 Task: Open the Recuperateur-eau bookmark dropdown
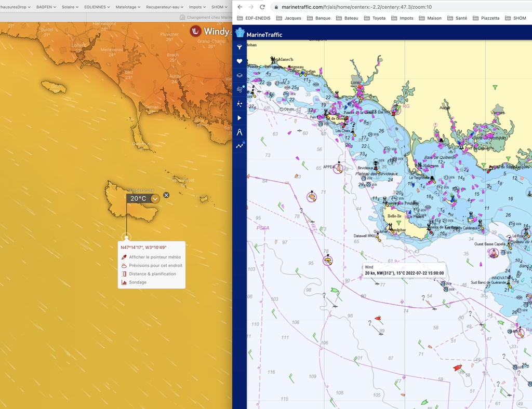pyautogui.click(x=165, y=7)
